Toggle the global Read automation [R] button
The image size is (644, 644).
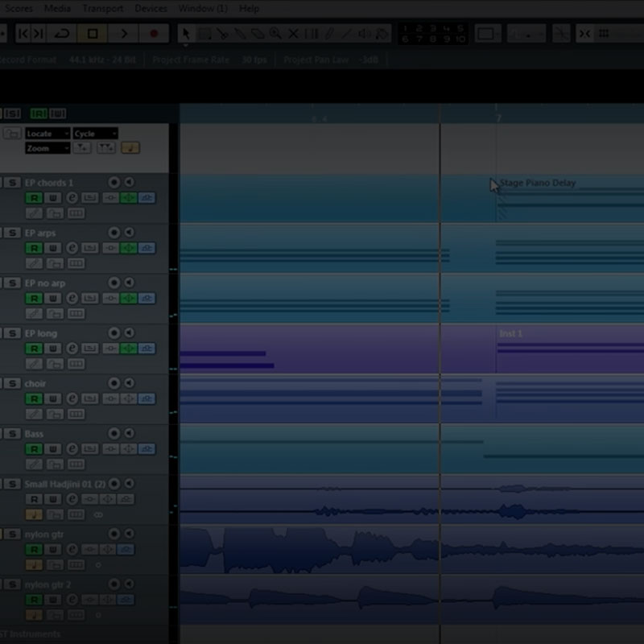(39, 114)
